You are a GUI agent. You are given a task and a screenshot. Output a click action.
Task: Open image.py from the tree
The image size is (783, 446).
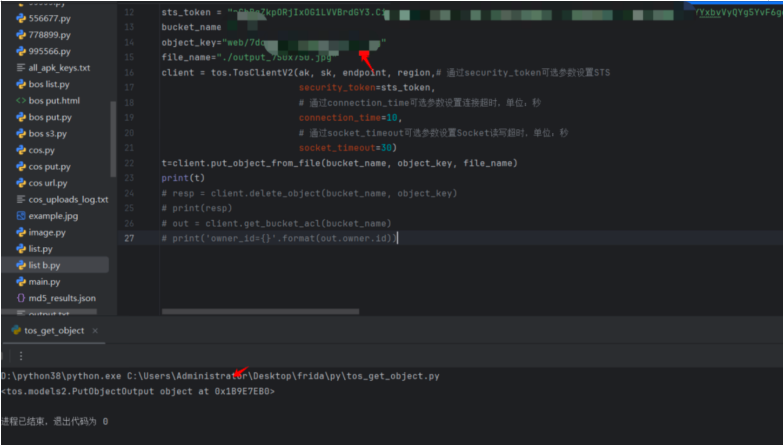47,232
